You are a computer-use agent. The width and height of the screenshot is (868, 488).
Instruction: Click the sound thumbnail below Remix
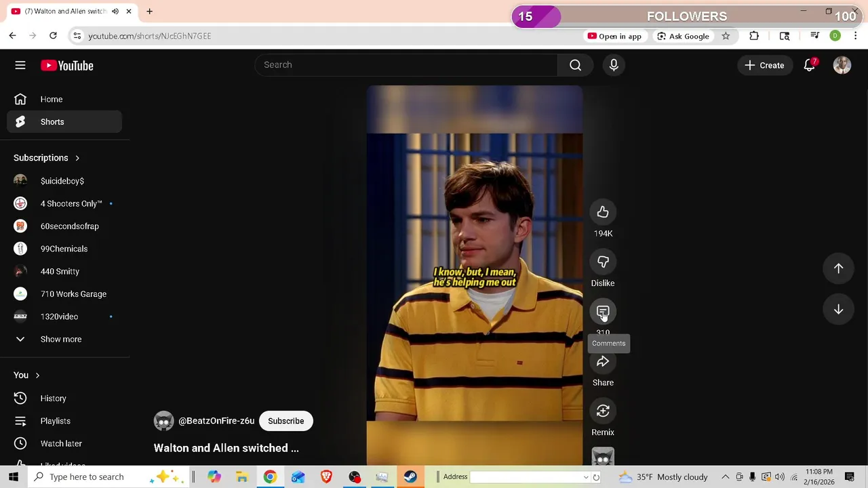[x=603, y=457]
